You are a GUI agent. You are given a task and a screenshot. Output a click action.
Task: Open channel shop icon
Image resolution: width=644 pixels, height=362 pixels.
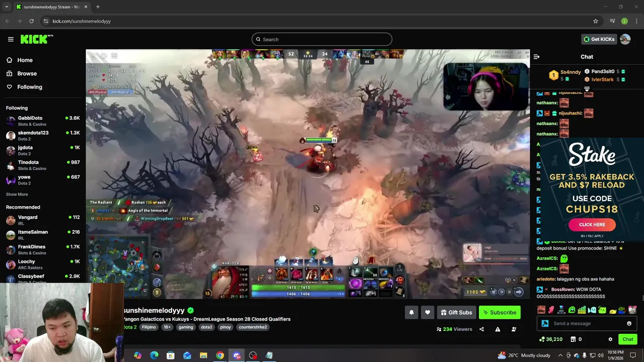573,339
